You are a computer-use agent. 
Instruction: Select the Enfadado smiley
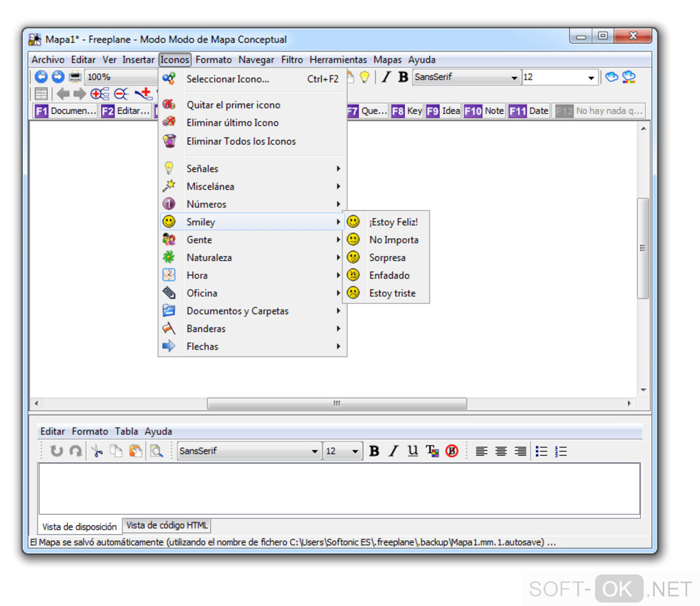coord(386,275)
